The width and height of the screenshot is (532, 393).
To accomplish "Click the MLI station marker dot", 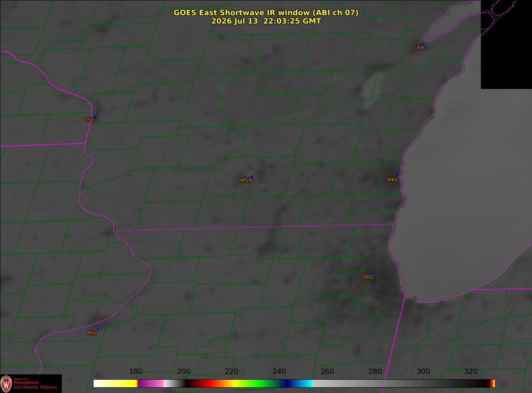I will [x=98, y=329].
